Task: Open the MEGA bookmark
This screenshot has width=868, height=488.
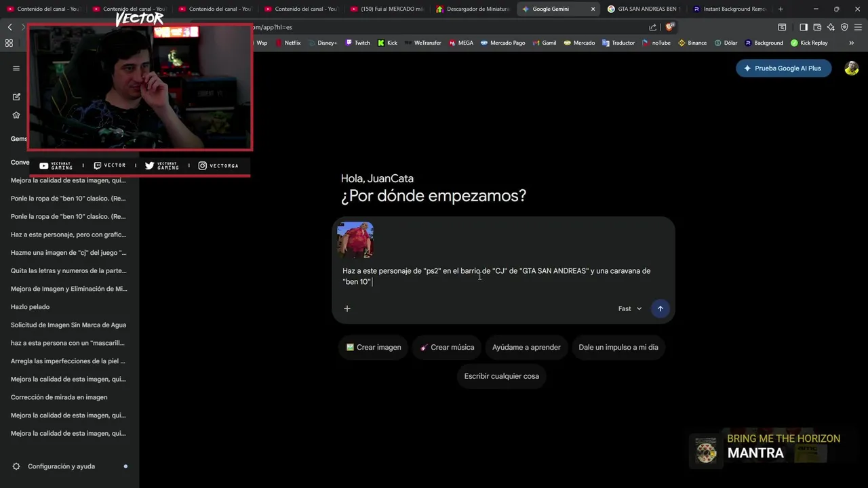Action: coord(461,43)
